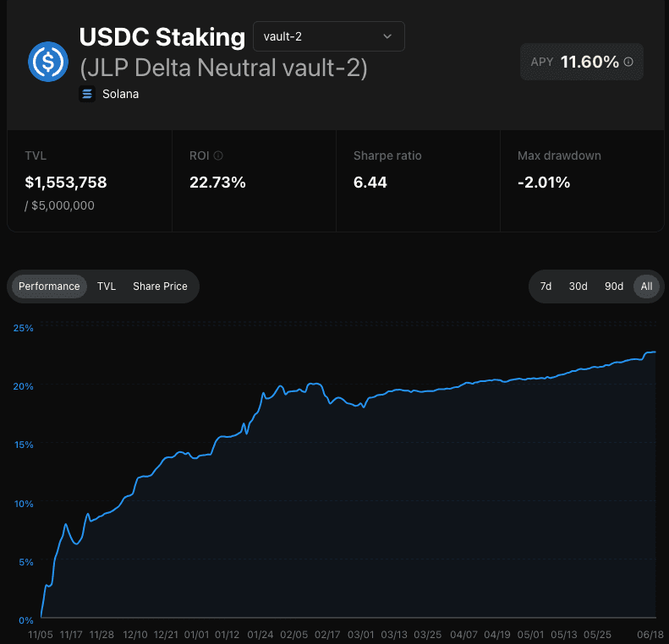
Task: Select the 30d time range
Action: tap(579, 286)
